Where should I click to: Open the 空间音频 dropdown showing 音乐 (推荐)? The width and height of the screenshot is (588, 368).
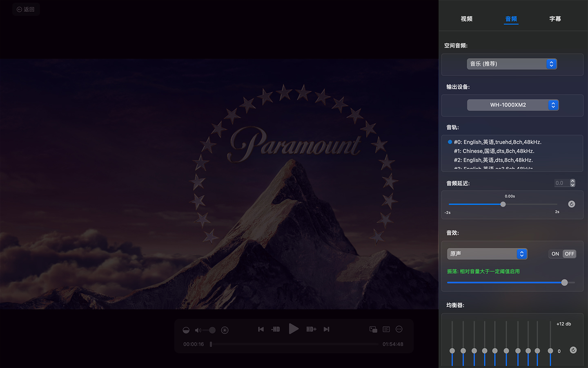pyautogui.click(x=512, y=64)
